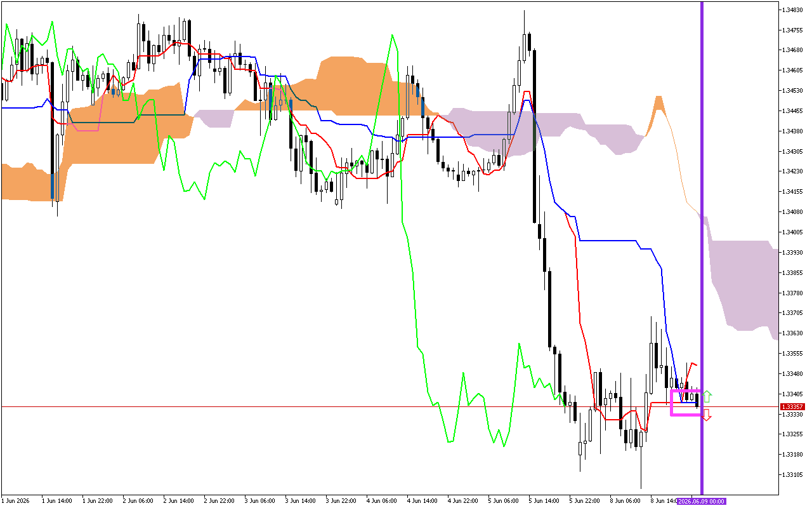Click time axis label 3 Jun 22:00
This screenshot has width=812, height=508.
click(x=341, y=501)
